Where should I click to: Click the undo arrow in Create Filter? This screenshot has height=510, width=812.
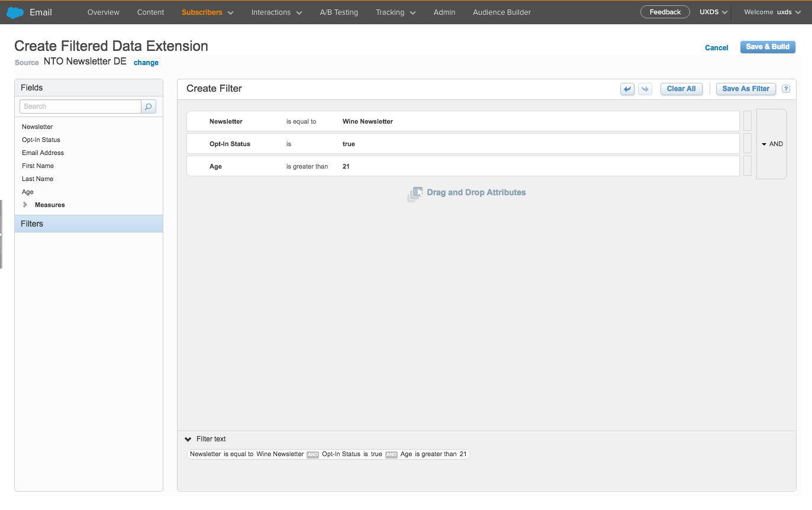[627, 89]
